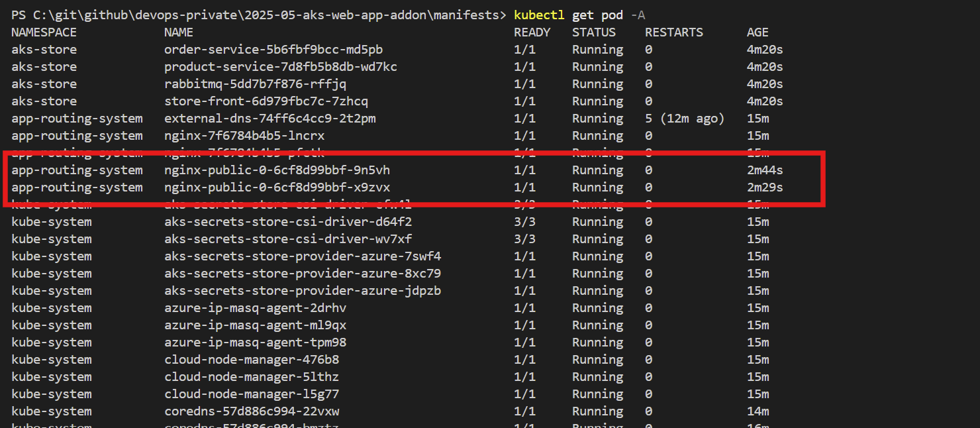Click pod name rabbitmq-5dd7b7f876-rffjq
Screen dimensions: 980x428
tap(256, 84)
